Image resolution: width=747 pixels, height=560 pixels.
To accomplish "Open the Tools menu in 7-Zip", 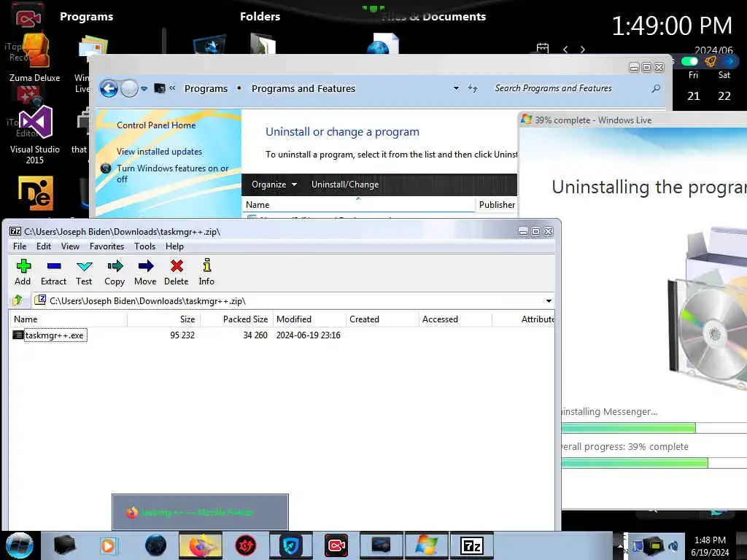I will pos(145,246).
